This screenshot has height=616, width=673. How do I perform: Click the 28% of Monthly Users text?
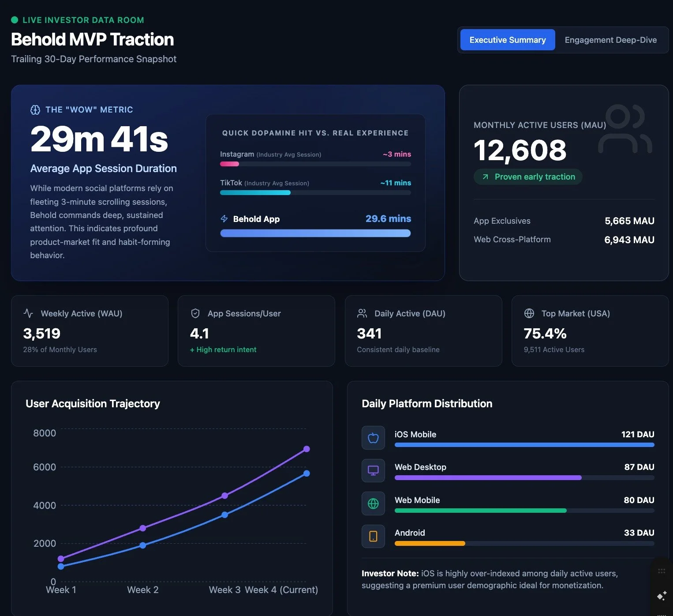click(60, 349)
